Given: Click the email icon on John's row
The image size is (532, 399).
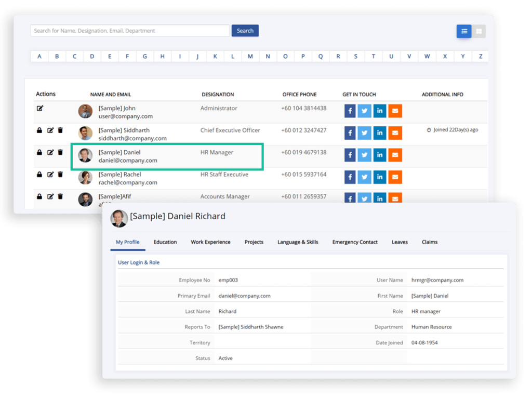Looking at the screenshot, I should [x=395, y=111].
